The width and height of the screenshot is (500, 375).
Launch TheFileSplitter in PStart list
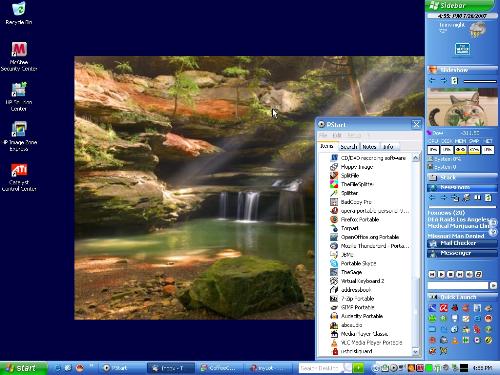(x=351, y=184)
